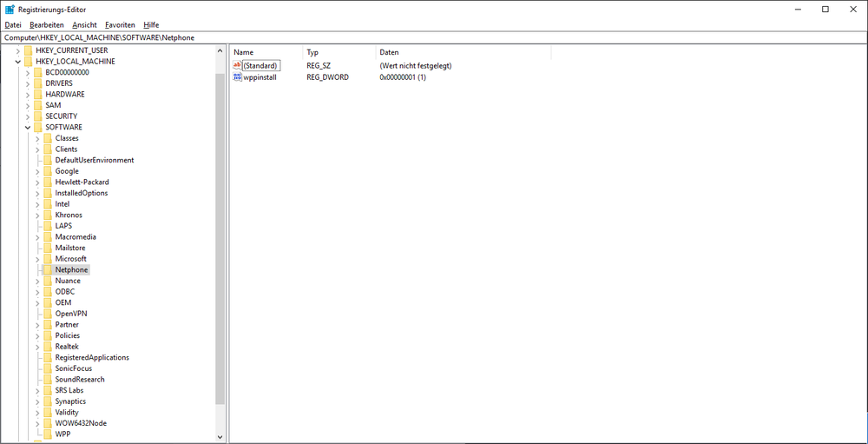The image size is (868, 444).
Task: Click the wppinstall DWORD value icon
Action: point(238,77)
